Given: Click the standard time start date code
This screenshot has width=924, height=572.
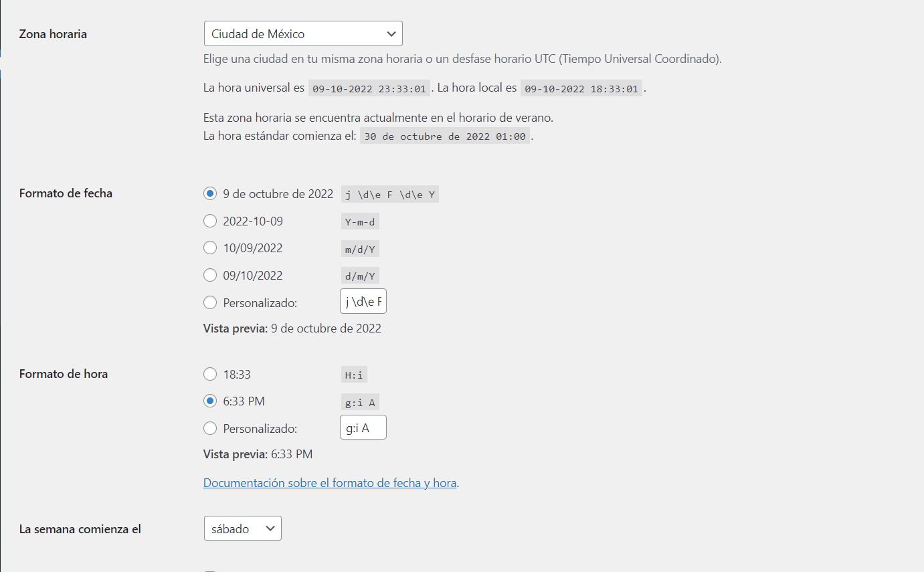Looking at the screenshot, I should pos(445,136).
